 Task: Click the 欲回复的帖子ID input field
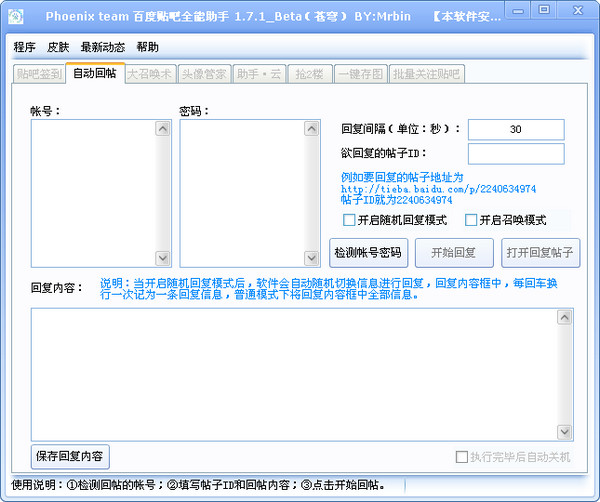tap(515, 153)
